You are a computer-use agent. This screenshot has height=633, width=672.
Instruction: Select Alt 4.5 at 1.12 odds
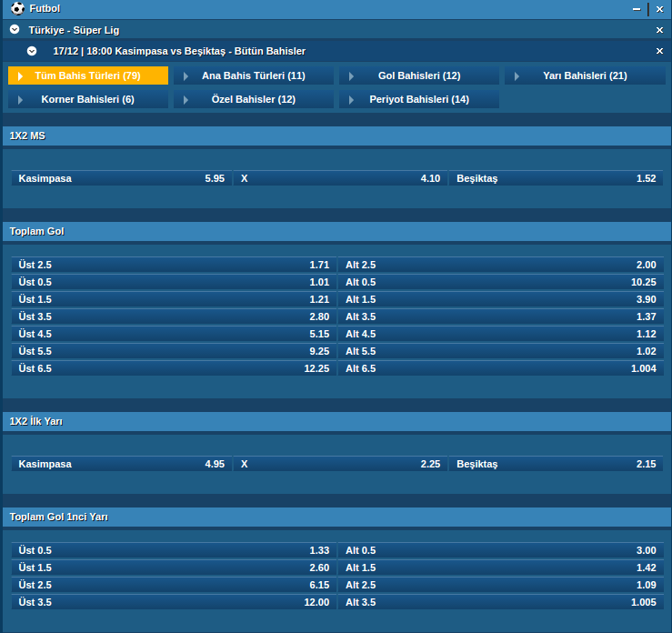click(x=500, y=334)
